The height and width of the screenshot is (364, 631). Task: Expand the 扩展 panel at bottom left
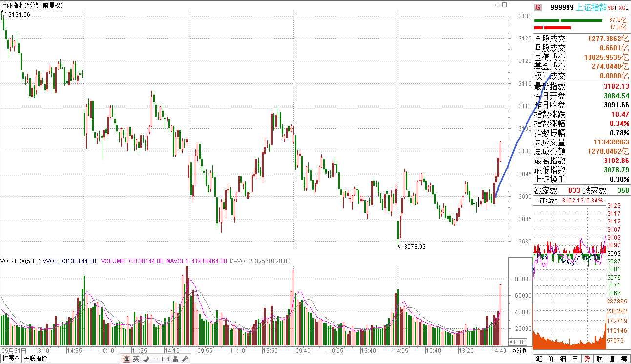coord(10,359)
